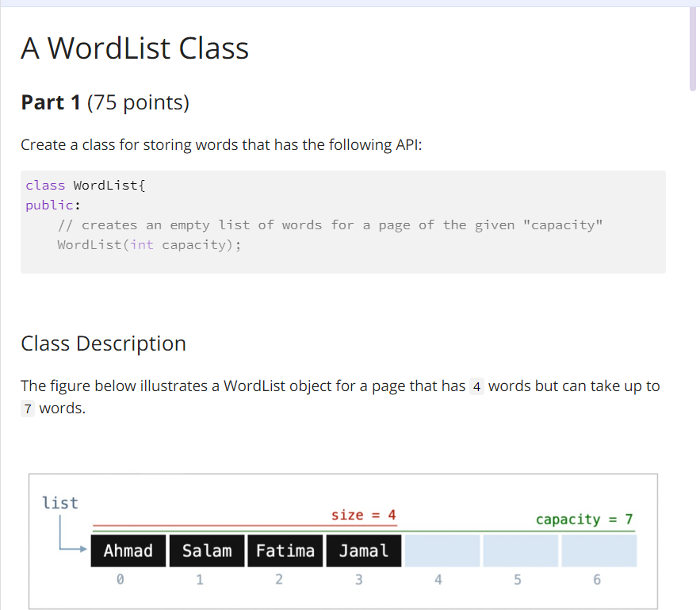The image size is (700, 610).
Task: Click the "Salam" array cell
Action: 207,551
